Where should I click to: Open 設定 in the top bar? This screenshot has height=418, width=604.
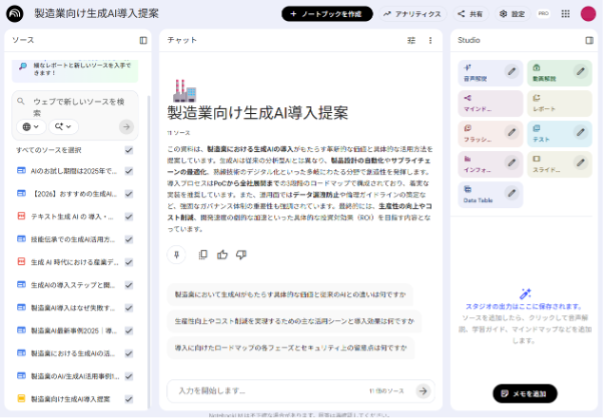coord(512,14)
